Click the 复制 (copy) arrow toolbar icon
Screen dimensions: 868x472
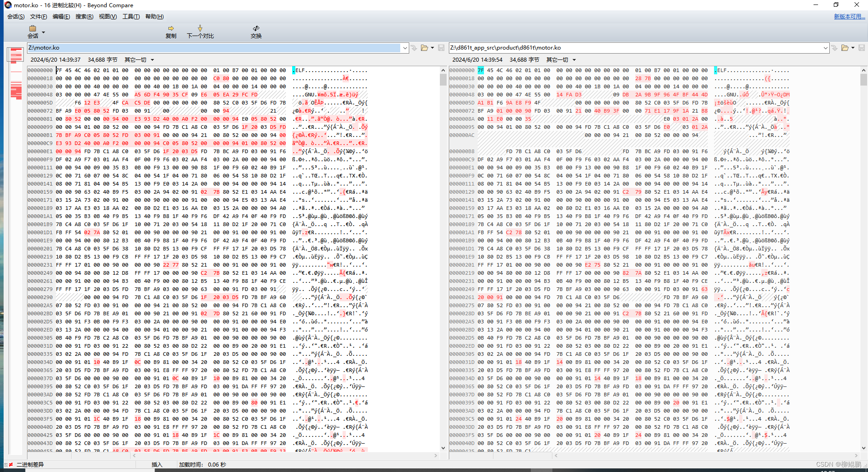(171, 32)
